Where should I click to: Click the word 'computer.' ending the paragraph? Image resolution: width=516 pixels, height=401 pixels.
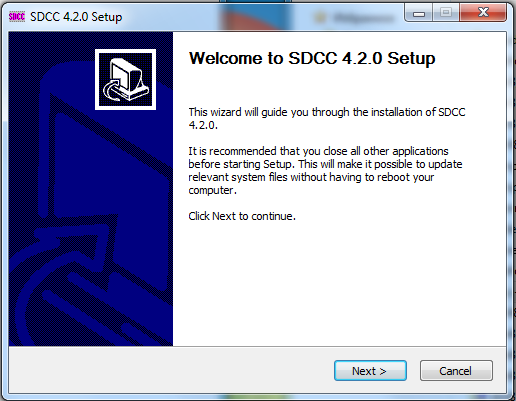(x=213, y=190)
